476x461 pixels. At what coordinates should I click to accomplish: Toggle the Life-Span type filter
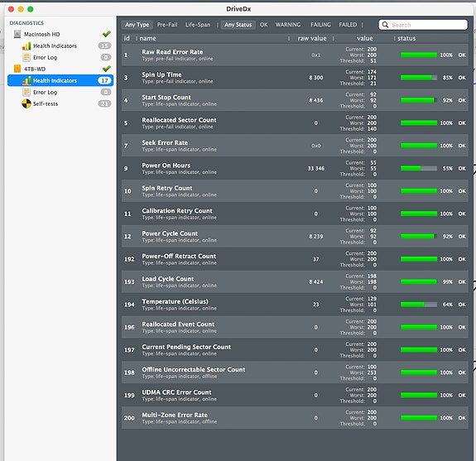(198, 25)
